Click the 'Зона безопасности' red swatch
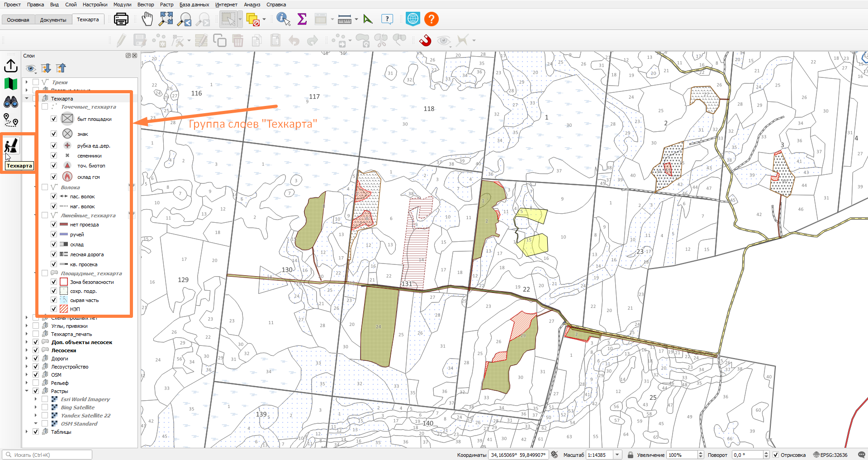 64,282
